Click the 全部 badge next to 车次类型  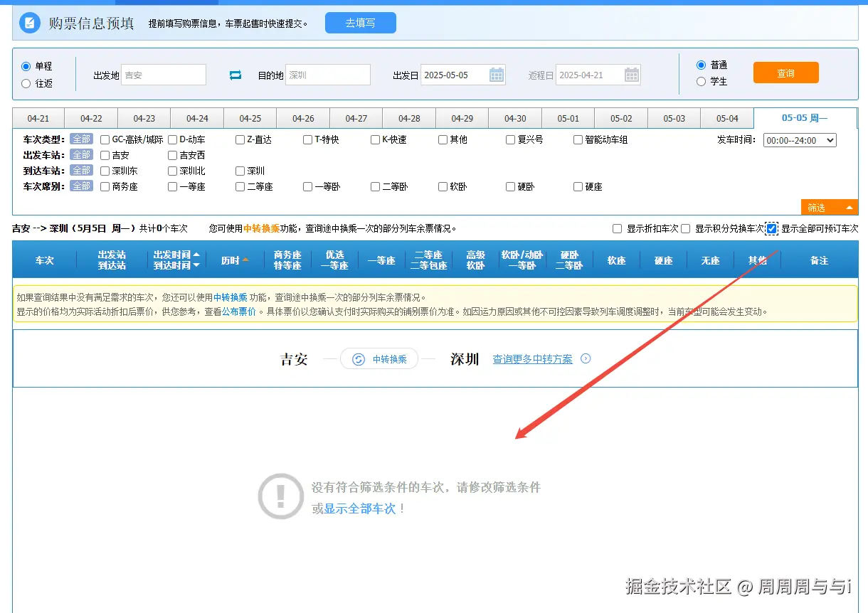coord(81,139)
